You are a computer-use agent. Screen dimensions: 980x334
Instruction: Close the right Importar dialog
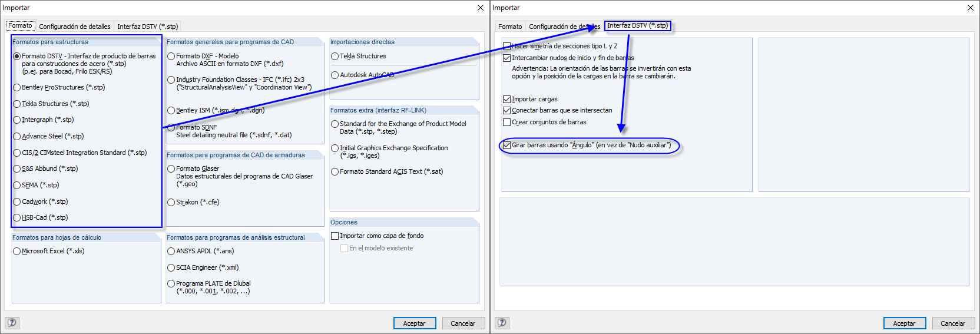click(x=971, y=8)
